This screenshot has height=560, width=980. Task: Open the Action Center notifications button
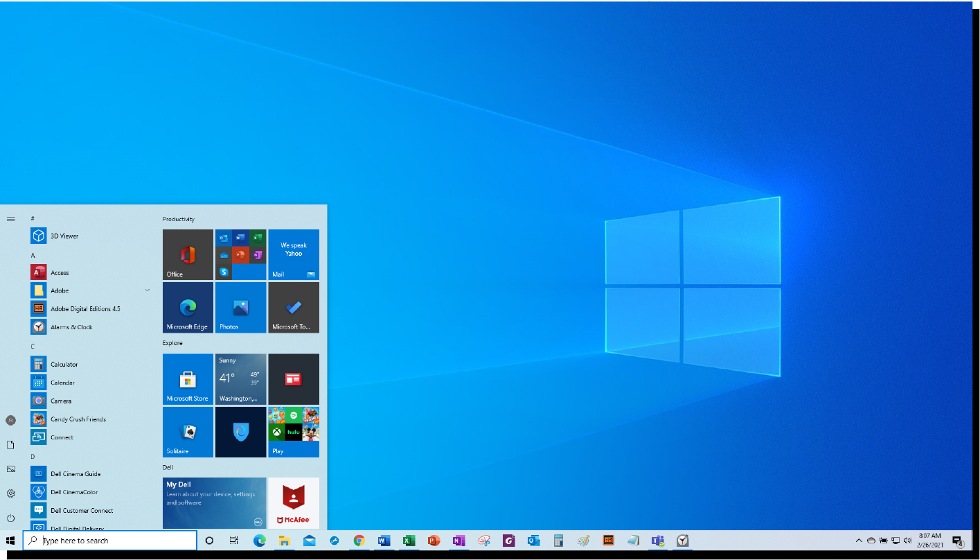coord(958,541)
